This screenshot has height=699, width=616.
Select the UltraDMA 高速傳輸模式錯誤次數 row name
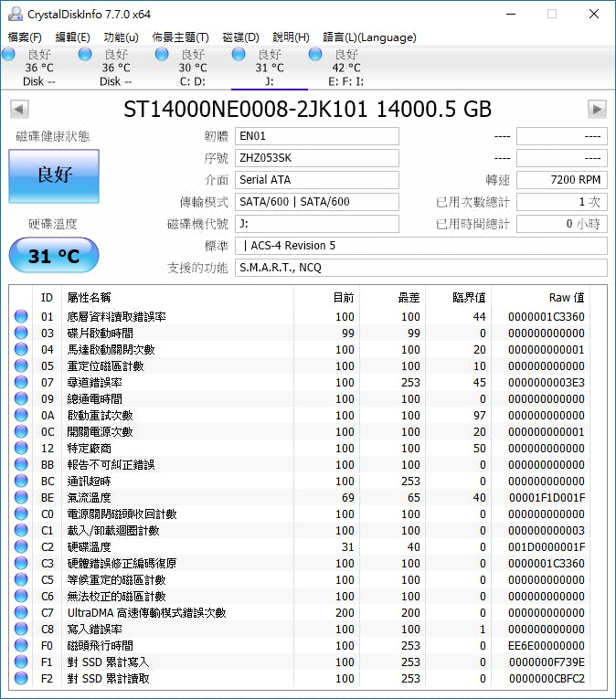coord(147,613)
